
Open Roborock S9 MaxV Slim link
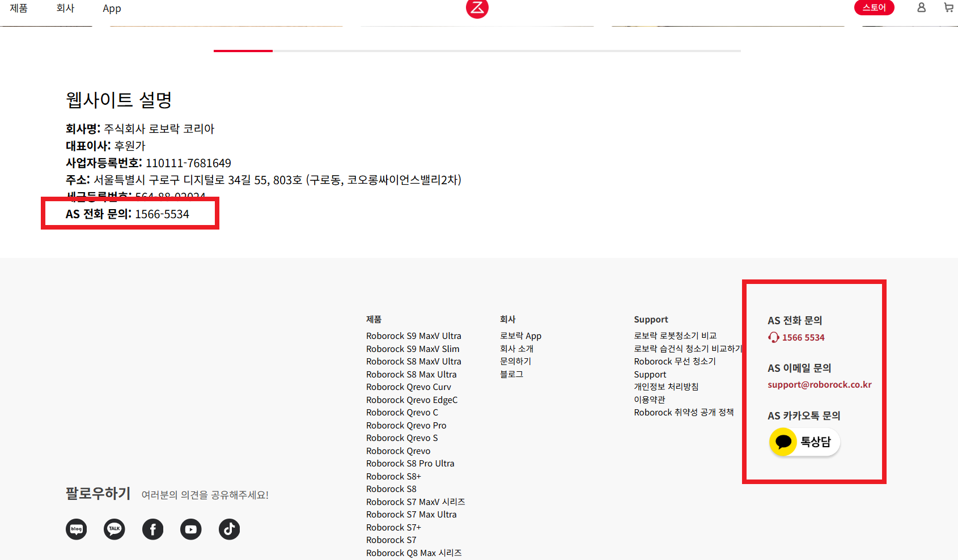(x=413, y=349)
